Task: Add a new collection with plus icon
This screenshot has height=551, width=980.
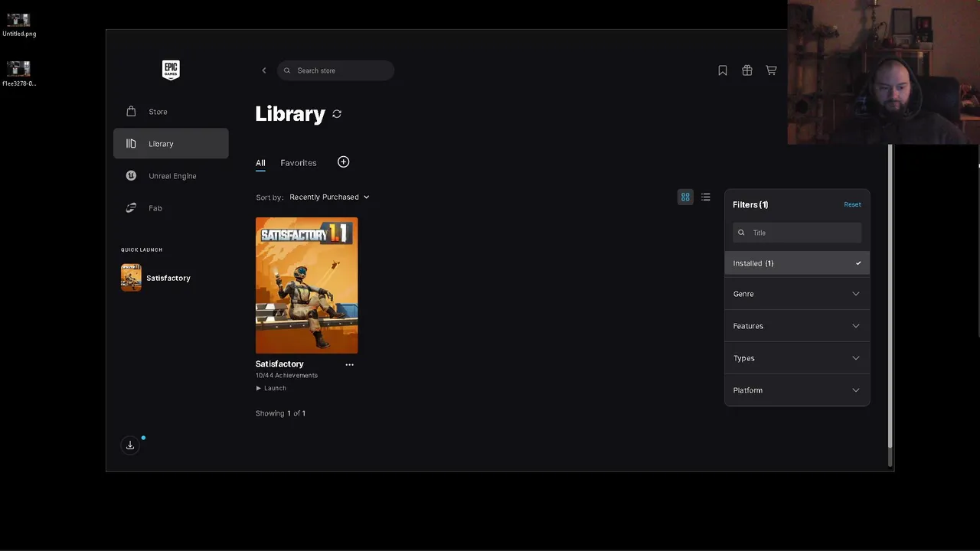Action: point(343,162)
